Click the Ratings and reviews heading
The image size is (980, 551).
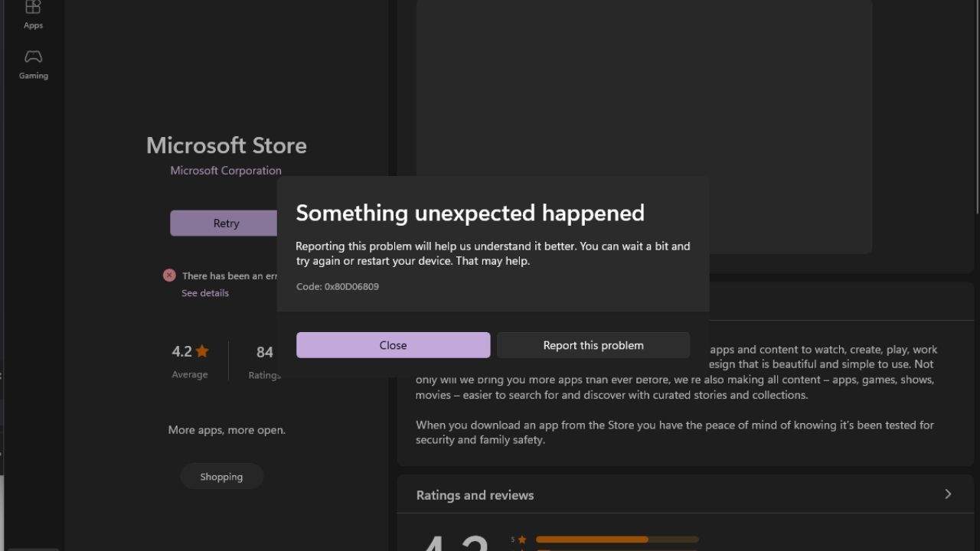click(x=475, y=495)
